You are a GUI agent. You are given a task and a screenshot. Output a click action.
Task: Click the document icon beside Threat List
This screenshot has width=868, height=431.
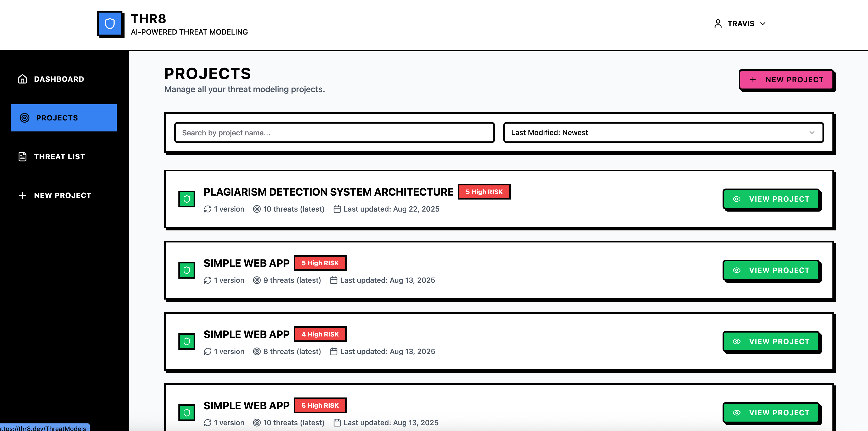(x=22, y=157)
